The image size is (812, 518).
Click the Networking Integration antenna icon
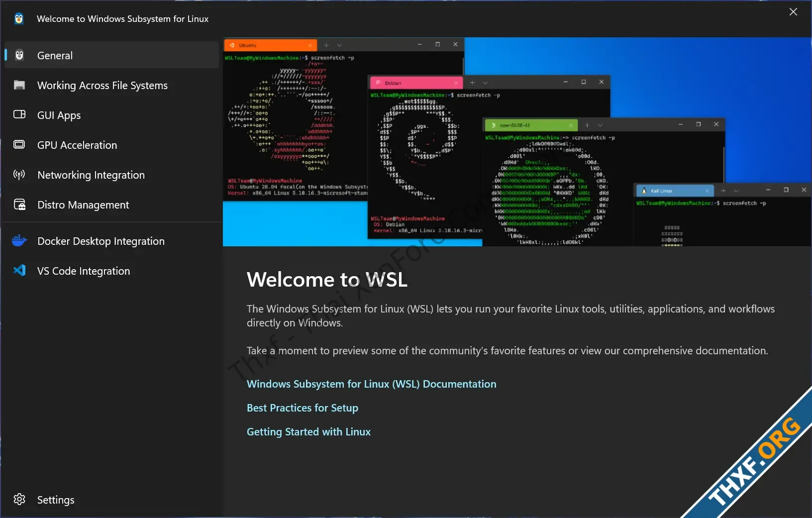19,175
